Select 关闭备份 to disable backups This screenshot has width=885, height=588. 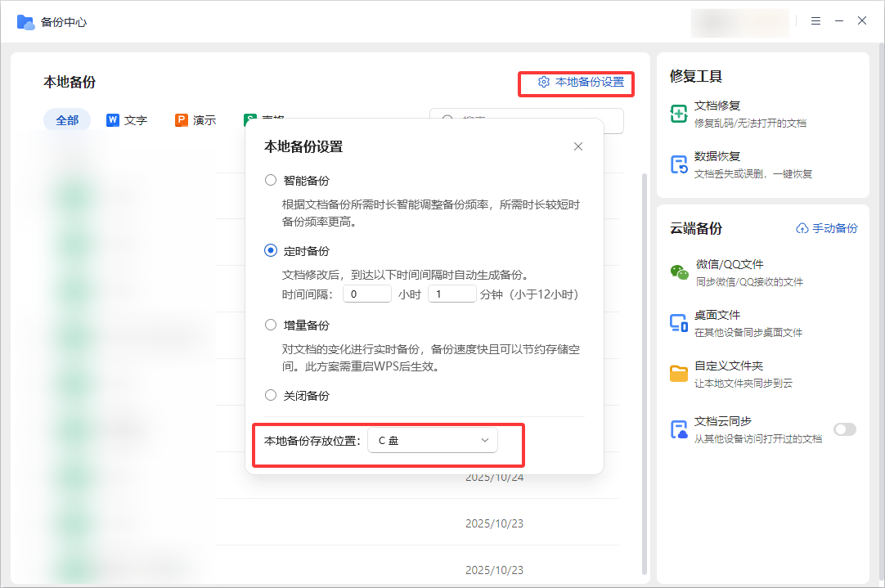pos(271,395)
